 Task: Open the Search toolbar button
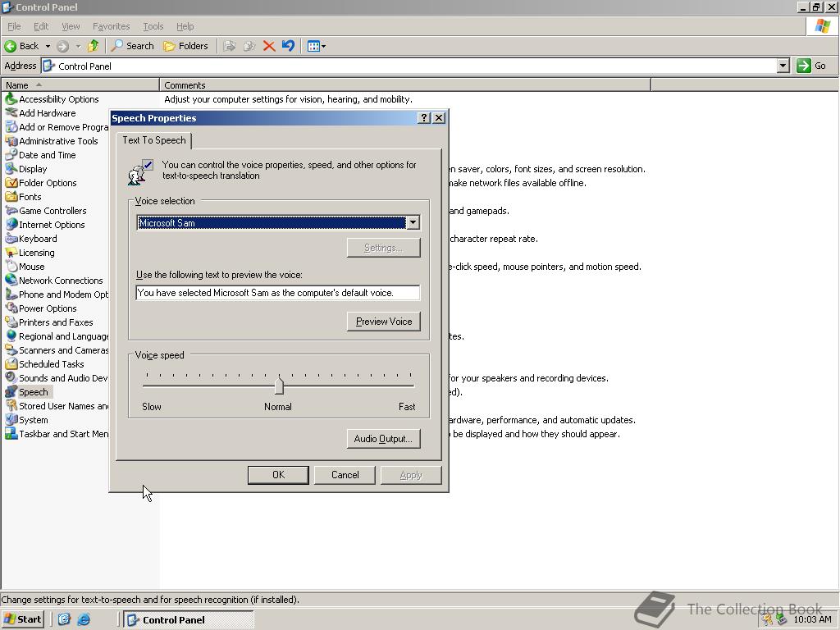click(132, 46)
